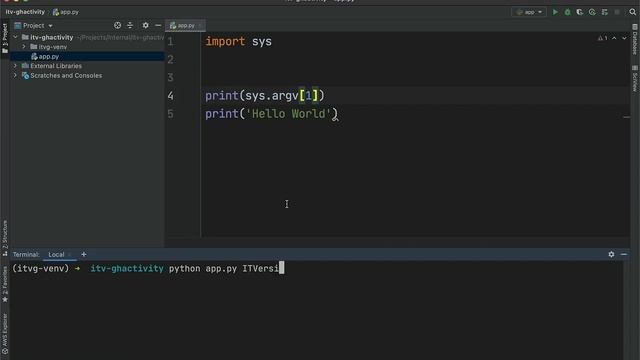Run app with coverage icon
This screenshot has height=360, width=640.
point(580,12)
